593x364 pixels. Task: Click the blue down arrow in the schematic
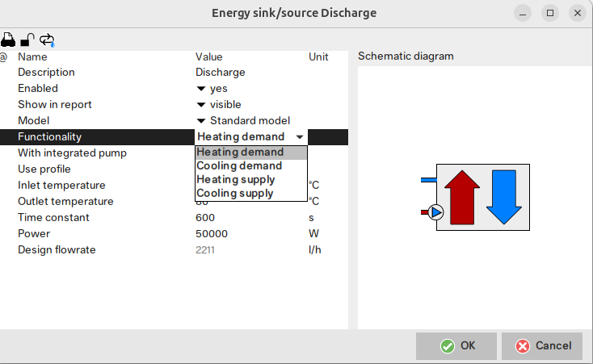[506, 196]
